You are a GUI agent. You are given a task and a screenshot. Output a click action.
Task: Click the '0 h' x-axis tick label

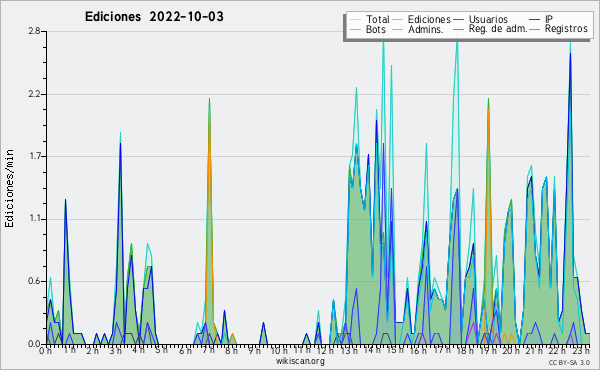click(46, 350)
